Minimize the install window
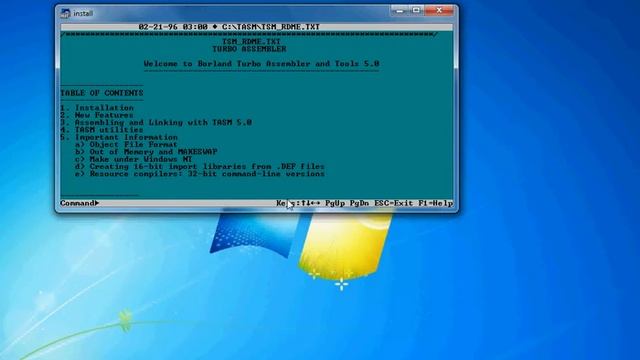This screenshot has width=640, height=360. pyautogui.click(x=400, y=11)
